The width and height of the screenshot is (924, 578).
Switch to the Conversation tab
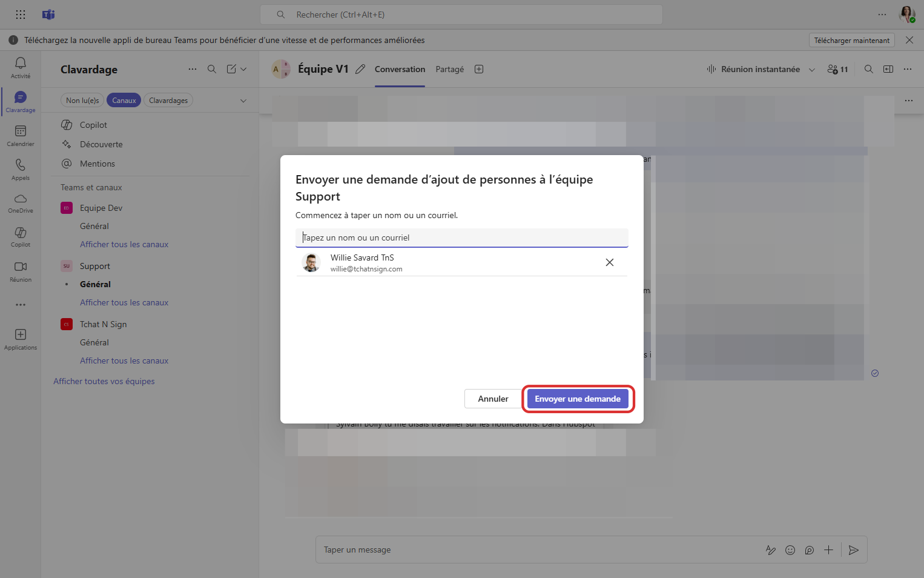pos(400,69)
